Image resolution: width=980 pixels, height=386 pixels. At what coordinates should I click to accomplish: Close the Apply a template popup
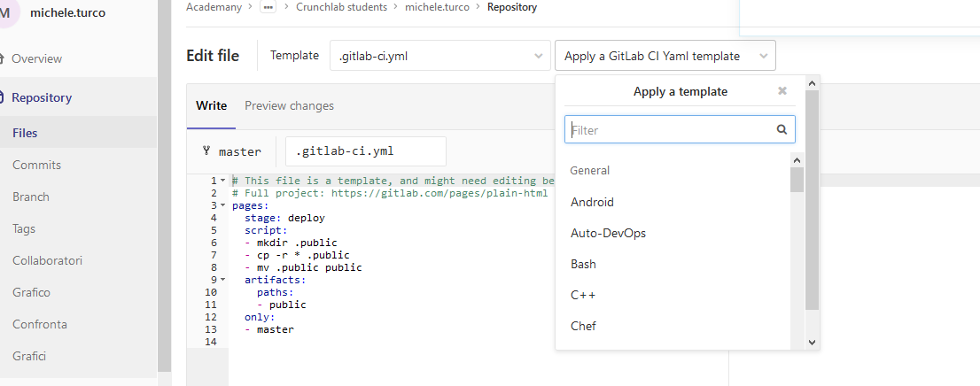coord(782,91)
